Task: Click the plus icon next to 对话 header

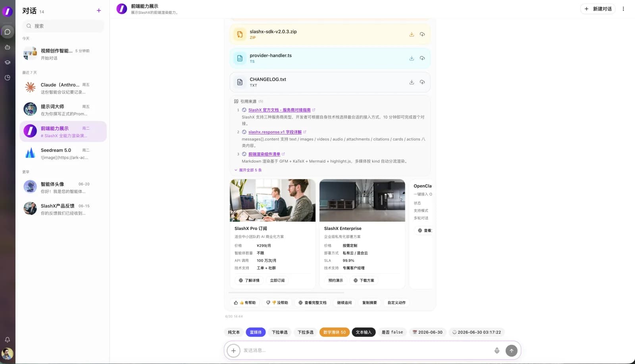Action: pos(99,11)
